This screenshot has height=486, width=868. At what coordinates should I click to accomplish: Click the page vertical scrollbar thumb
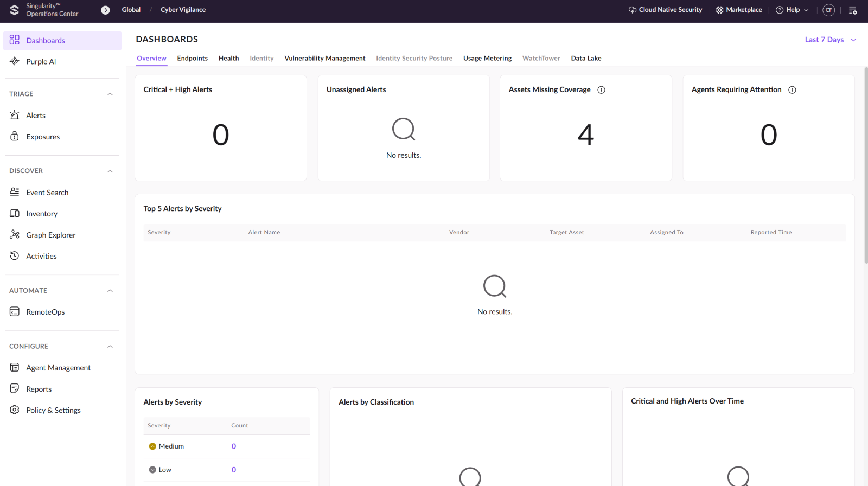(x=866, y=165)
